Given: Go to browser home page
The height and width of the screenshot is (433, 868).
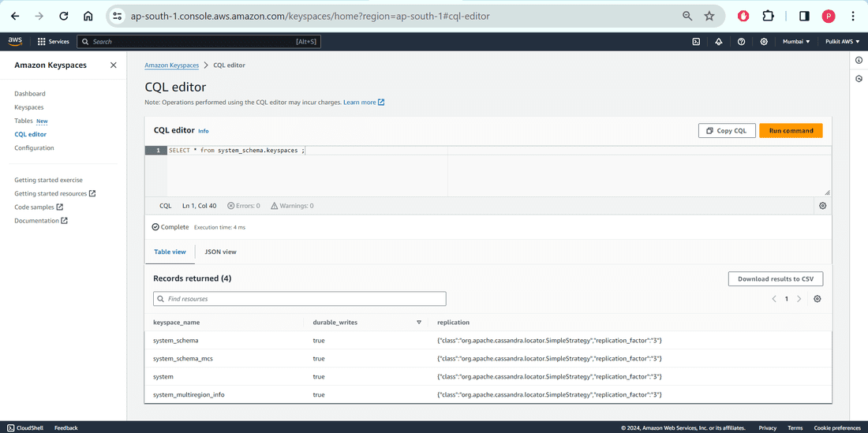Looking at the screenshot, I should pyautogui.click(x=88, y=16).
